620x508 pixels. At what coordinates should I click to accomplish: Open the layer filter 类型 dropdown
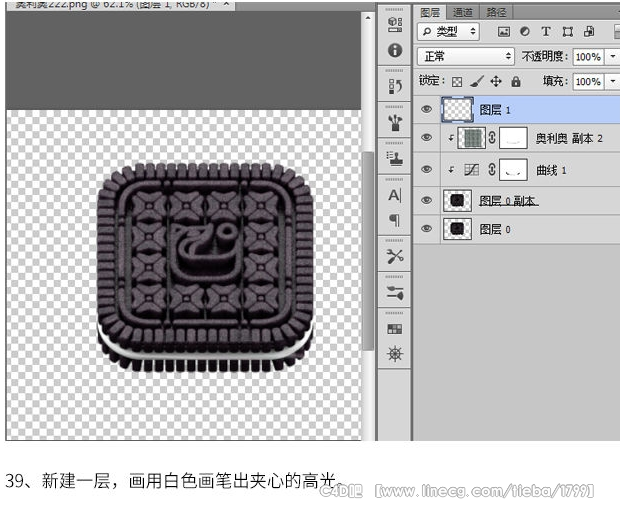pyautogui.click(x=448, y=32)
